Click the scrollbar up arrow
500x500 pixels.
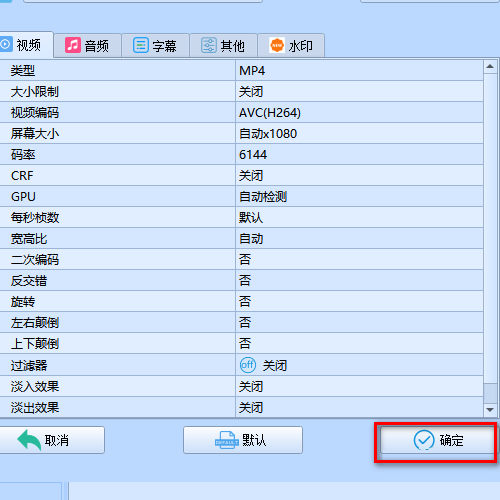point(490,66)
